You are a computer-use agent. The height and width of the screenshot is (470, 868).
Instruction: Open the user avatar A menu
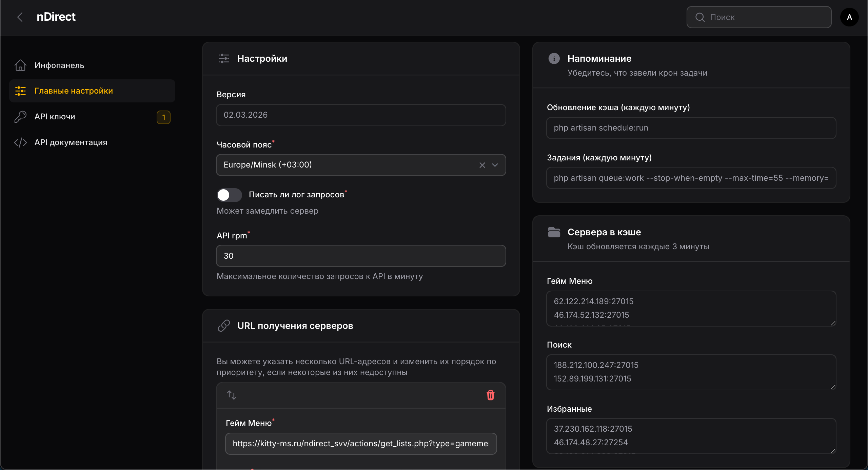click(849, 17)
